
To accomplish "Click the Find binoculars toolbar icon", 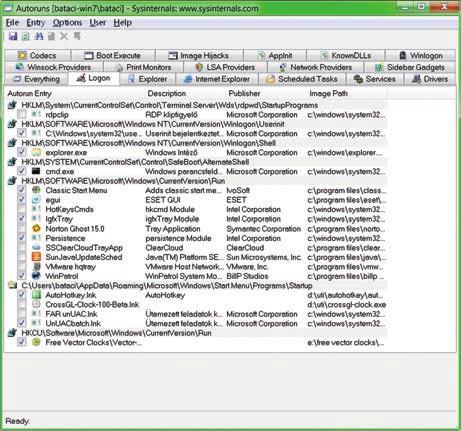I will [x=39, y=36].
